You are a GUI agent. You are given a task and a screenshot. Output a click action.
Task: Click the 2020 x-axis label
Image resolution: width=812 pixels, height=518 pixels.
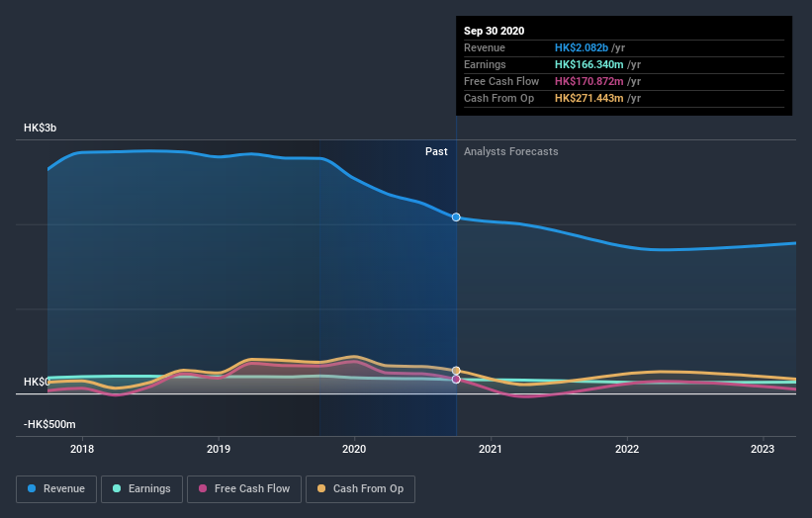pos(354,449)
